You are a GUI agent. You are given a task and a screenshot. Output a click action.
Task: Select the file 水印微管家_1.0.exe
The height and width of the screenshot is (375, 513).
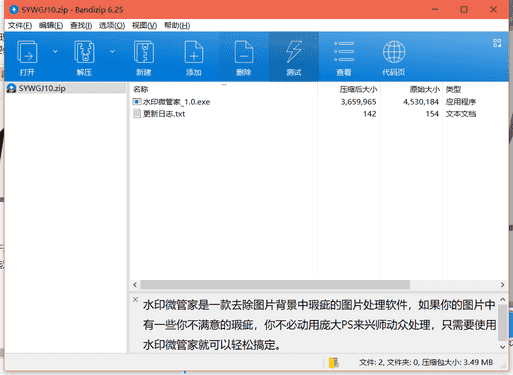click(x=176, y=102)
